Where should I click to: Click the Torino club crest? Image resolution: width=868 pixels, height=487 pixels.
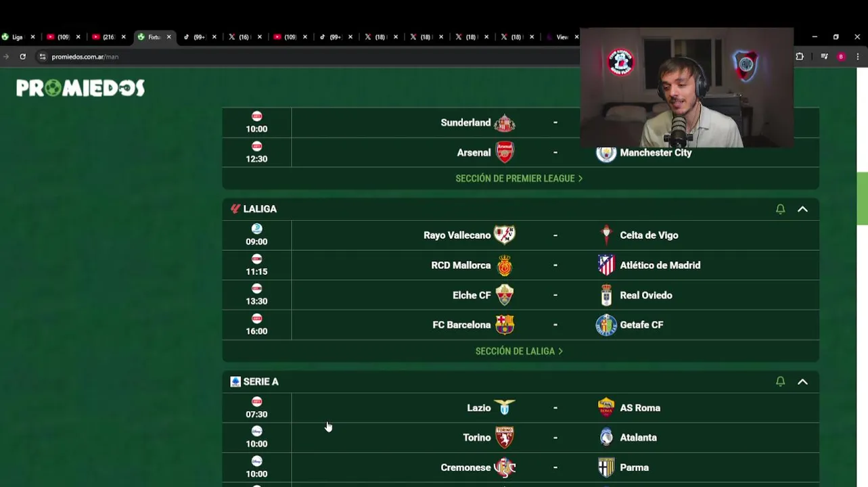pyautogui.click(x=505, y=438)
